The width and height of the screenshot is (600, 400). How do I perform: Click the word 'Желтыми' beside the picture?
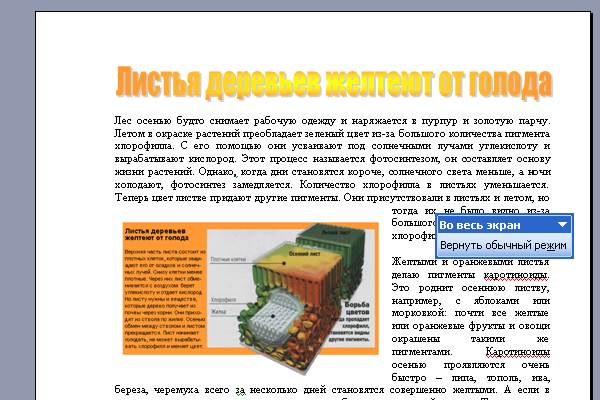coord(414,262)
